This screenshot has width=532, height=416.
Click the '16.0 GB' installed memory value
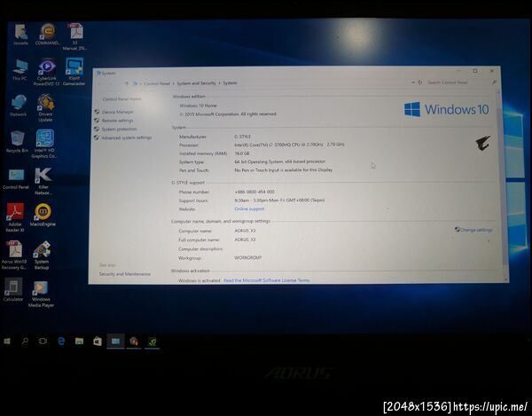point(242,153)
